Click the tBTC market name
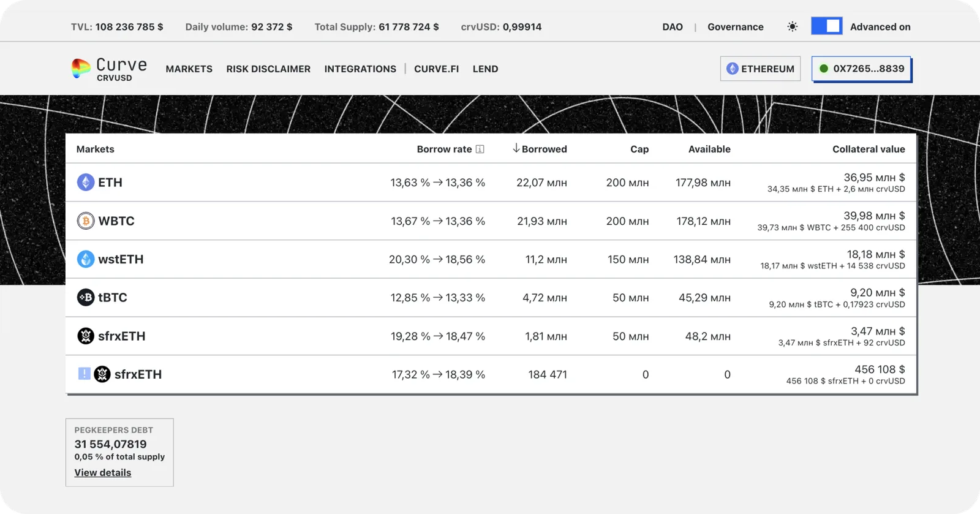The width and height of the screenshot is (980, 514). pyautogui.click(x=113, y=297)
